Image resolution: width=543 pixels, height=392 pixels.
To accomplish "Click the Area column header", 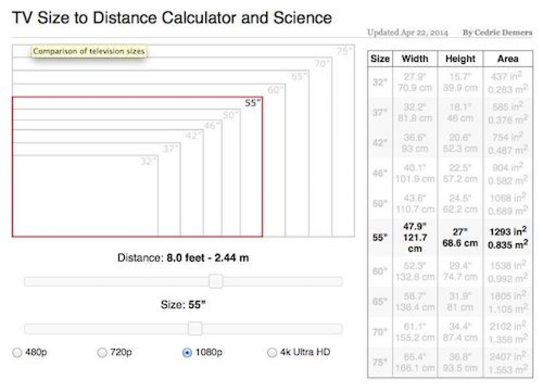I will (507, 59).
